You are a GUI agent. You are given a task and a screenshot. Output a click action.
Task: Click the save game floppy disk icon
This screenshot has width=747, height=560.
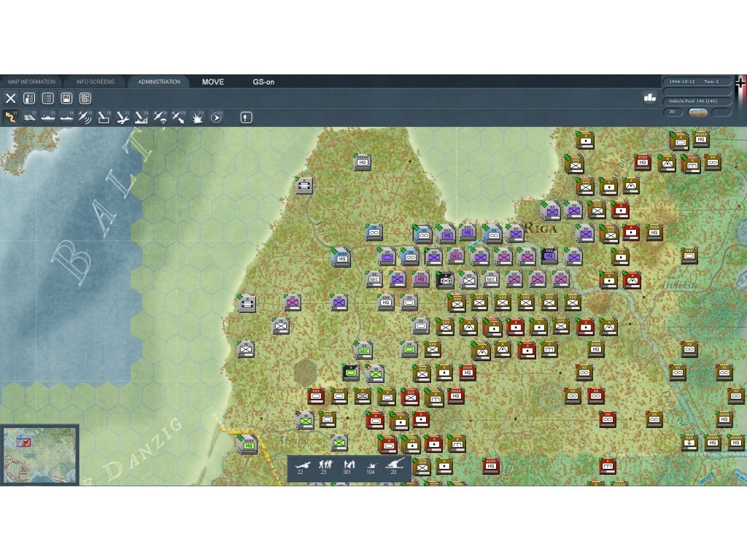coord(66,98)
